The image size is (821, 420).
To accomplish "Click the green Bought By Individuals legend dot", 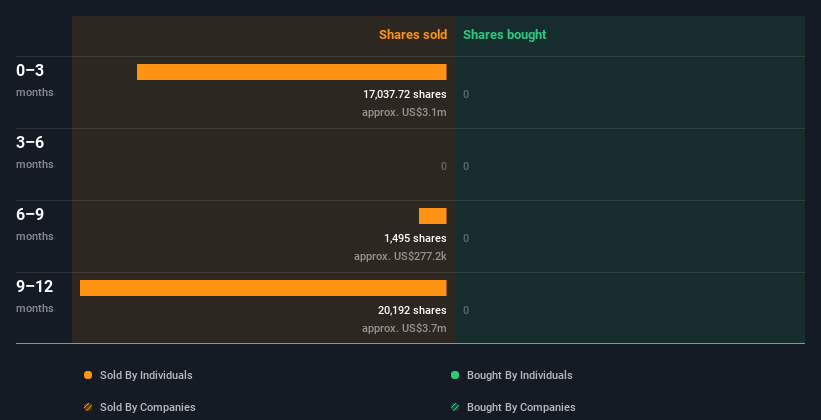I will pos(455,375).
